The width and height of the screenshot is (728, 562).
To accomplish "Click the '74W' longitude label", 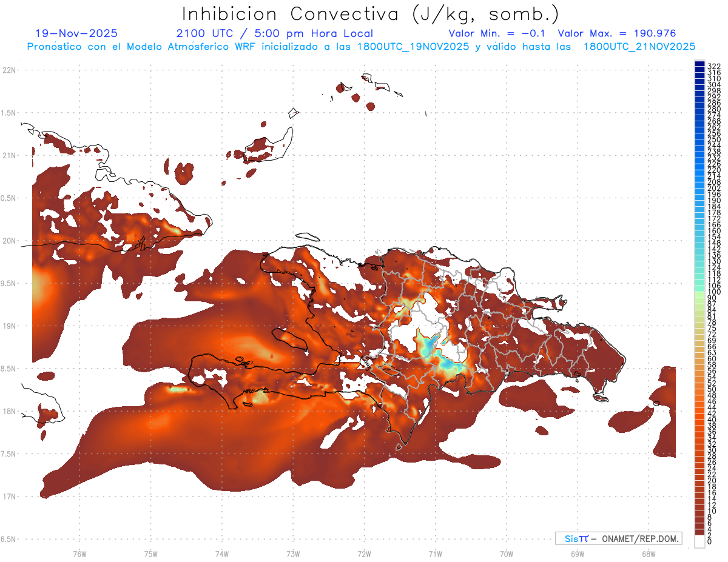I will point(221,554).
